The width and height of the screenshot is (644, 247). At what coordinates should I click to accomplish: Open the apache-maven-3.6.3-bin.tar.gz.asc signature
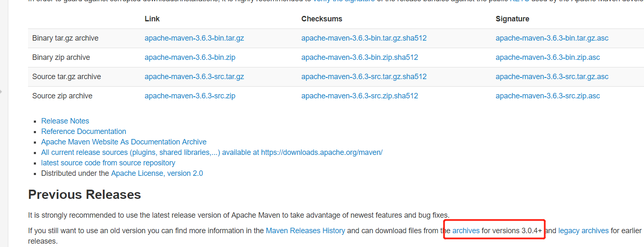coord(552,38)
